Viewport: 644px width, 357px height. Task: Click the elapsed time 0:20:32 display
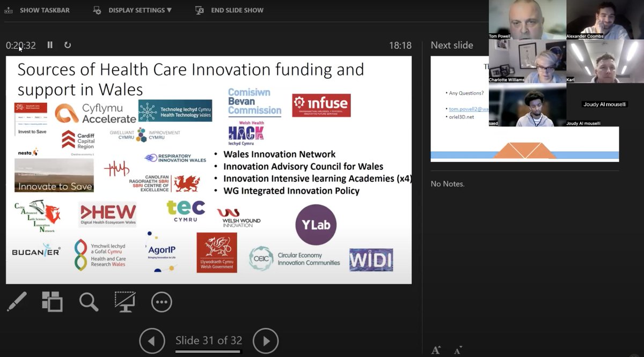21,46
